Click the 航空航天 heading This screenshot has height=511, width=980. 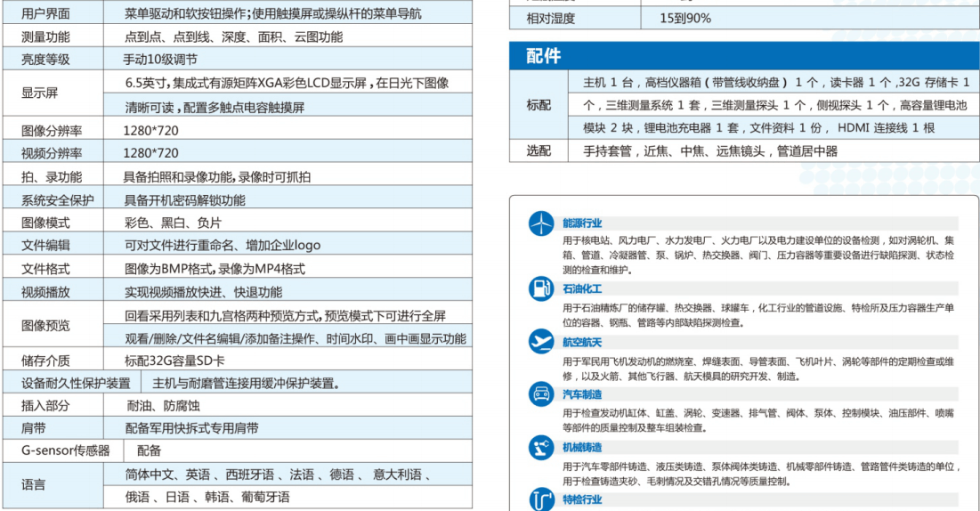(582, 341)
